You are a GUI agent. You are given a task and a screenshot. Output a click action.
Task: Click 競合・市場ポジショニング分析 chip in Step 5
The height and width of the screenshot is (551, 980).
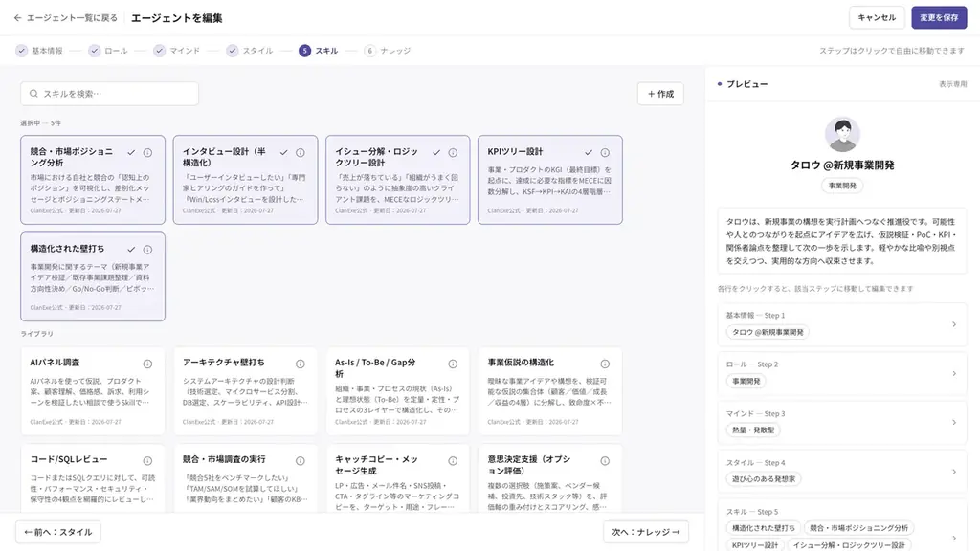coord(858,528)
